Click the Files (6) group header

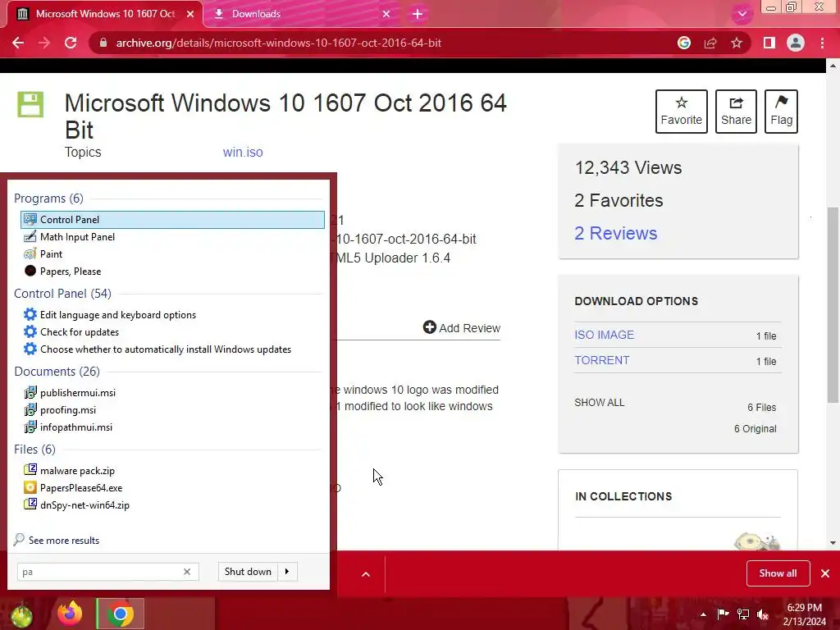tap(34, 449)
